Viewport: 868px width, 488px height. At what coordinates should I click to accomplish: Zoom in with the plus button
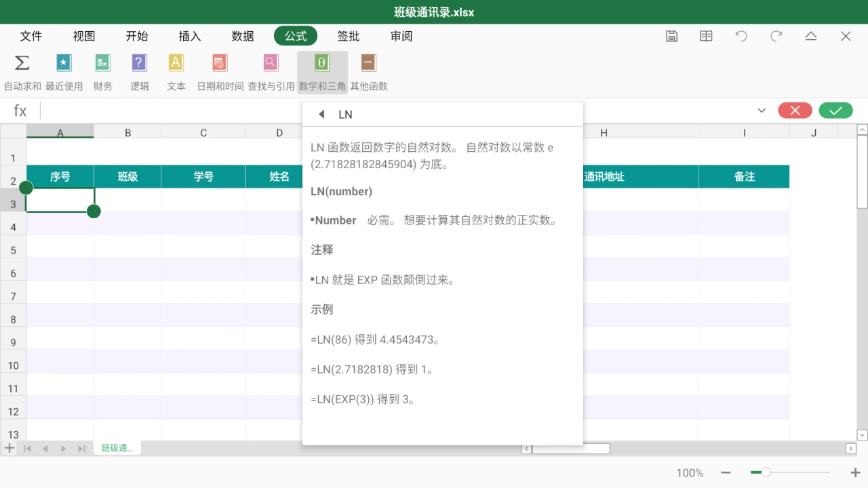click(855, 472)
